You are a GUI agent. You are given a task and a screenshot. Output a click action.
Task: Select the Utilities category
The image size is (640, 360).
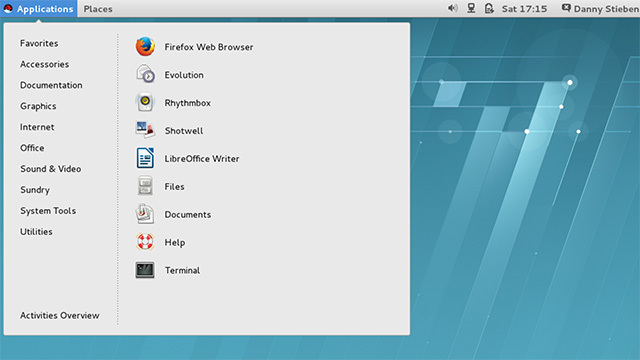pyautogui.click(x=36, y=231)
